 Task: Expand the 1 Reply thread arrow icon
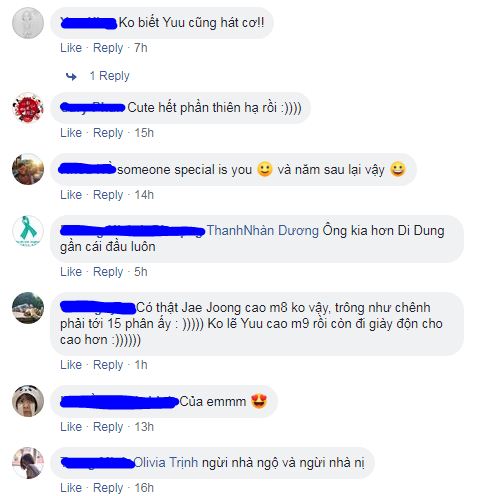(x=71, y=76)
